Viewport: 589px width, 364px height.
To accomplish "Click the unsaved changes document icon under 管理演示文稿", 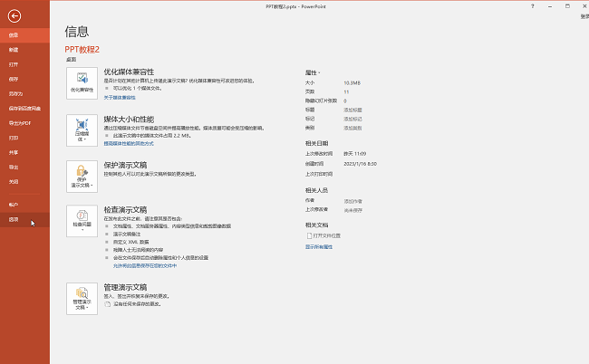I will pos(108,304).
